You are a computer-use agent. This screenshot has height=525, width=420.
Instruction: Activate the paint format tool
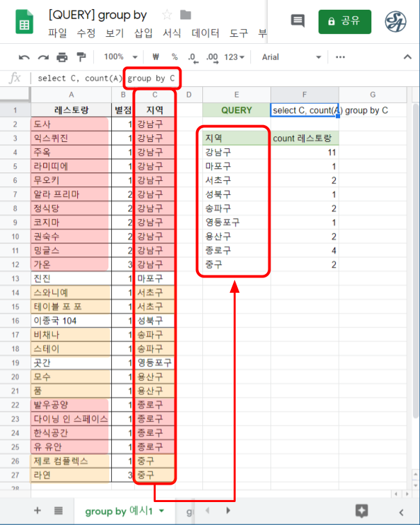tap(81, 57)
